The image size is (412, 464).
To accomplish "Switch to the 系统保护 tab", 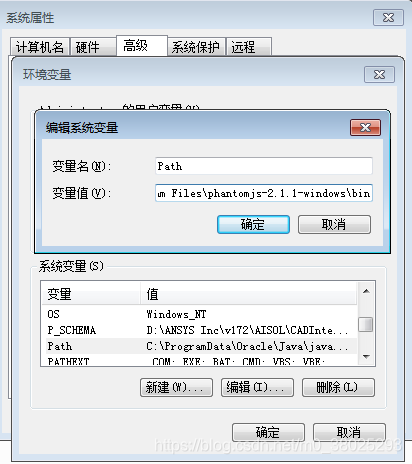I will coord(196,47).
